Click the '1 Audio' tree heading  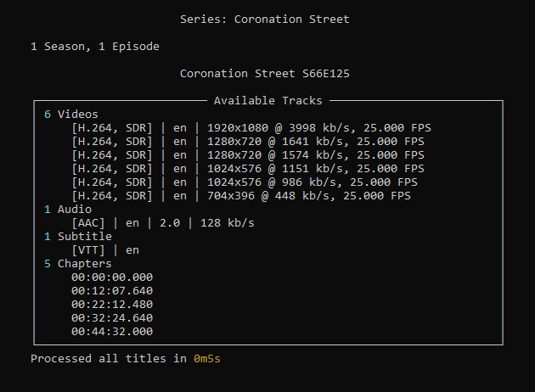pyautogui.click(x=68, y=210)
